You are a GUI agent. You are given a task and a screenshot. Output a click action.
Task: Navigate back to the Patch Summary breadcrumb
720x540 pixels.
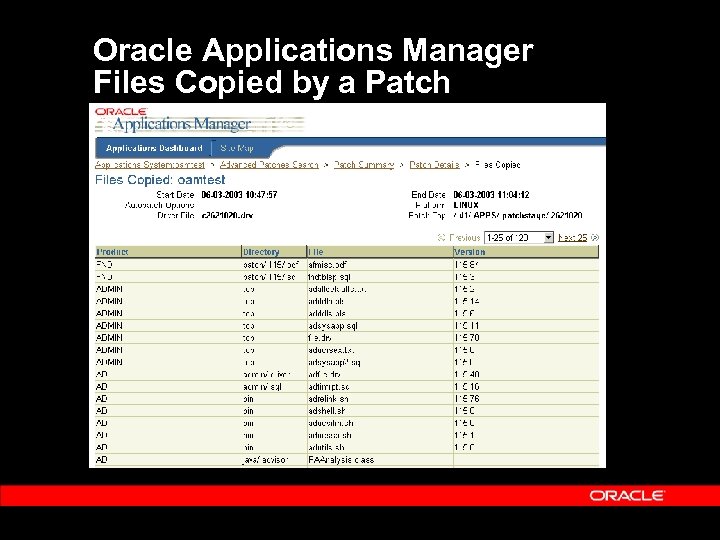click(364, 164)
